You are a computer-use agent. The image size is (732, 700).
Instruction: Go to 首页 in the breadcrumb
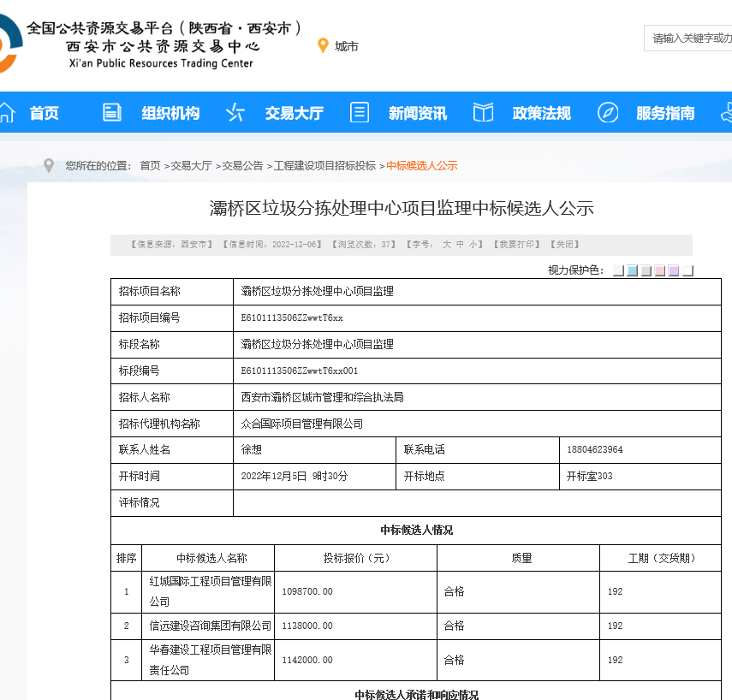coord(150,166)
